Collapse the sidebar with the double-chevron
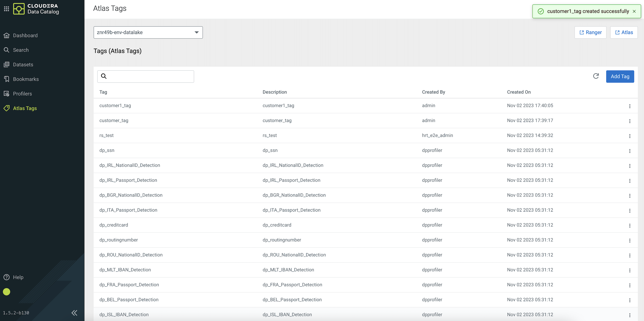 (x=74, y=312)
